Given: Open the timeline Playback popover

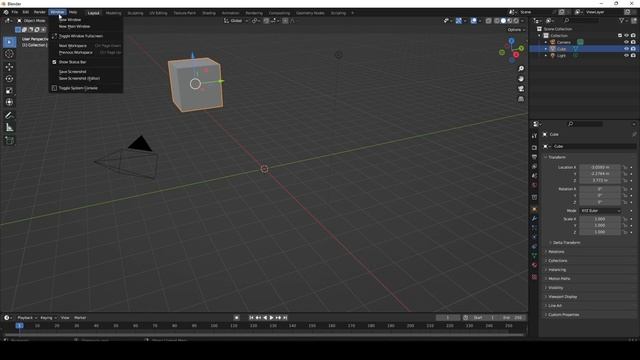Looking at the screenshot, I should pos(27,318).
